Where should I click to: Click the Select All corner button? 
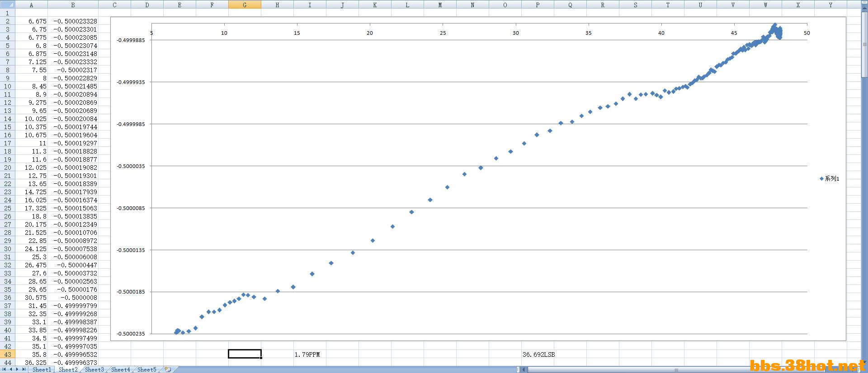pos(7,5)
